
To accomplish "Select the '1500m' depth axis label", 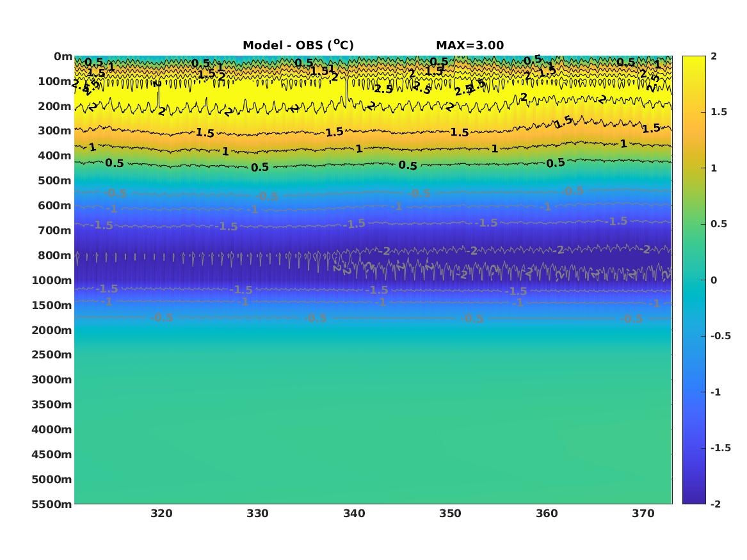I will point(52,305).
